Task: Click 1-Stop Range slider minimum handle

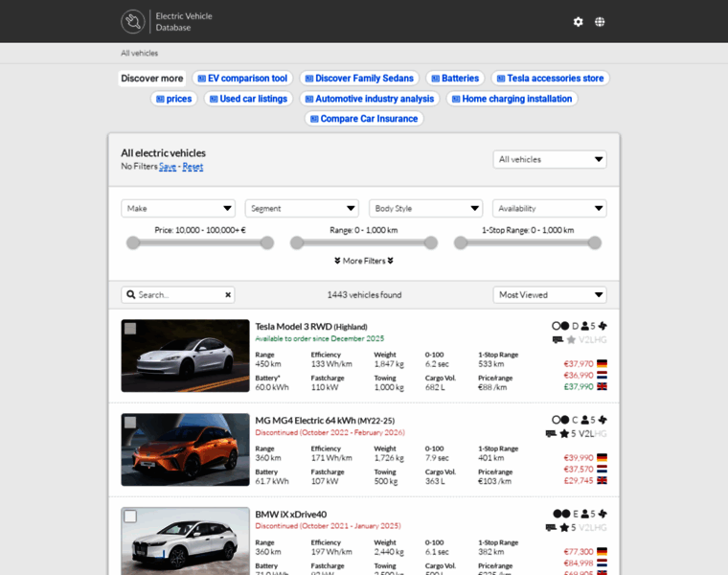Action: [461, 242]
